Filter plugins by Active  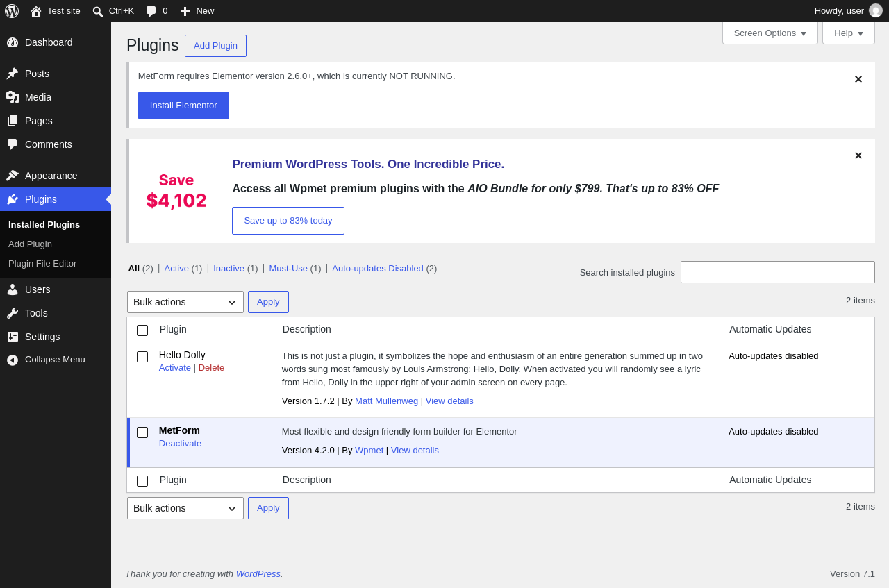click(x=176, y=268)
